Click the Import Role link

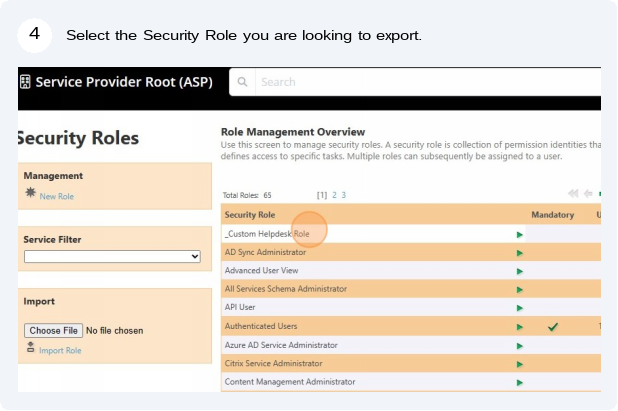(60, 350)
